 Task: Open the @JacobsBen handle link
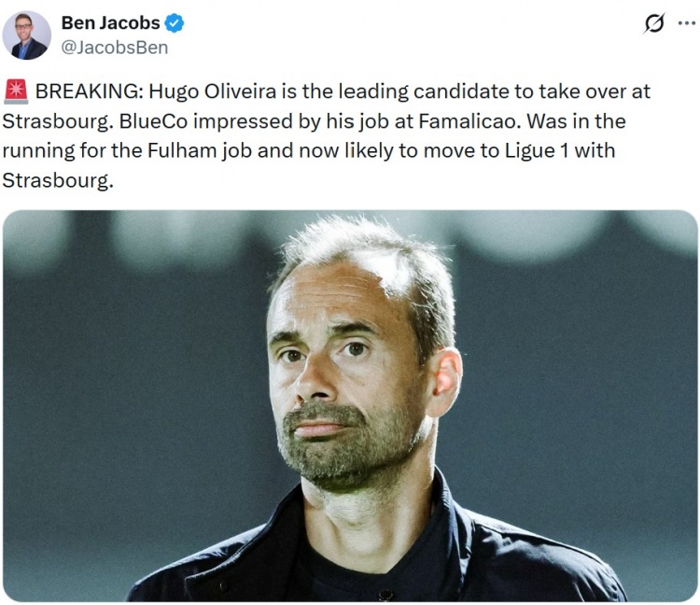114,48
